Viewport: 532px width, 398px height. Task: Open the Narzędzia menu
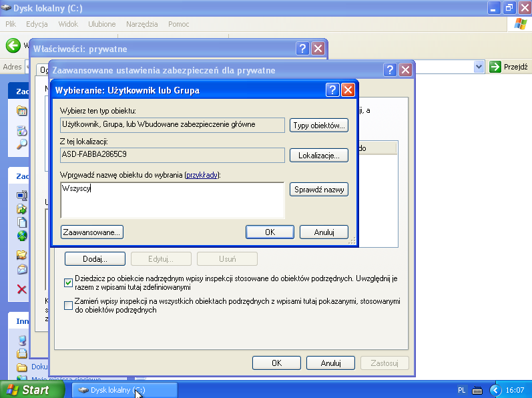click(142, 24)
